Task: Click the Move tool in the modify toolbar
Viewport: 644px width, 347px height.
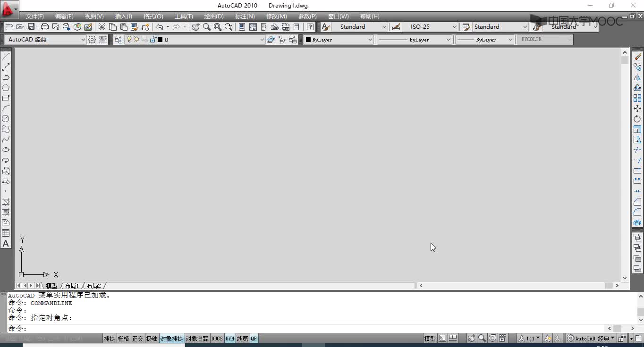Action: [x=637, y=108]
